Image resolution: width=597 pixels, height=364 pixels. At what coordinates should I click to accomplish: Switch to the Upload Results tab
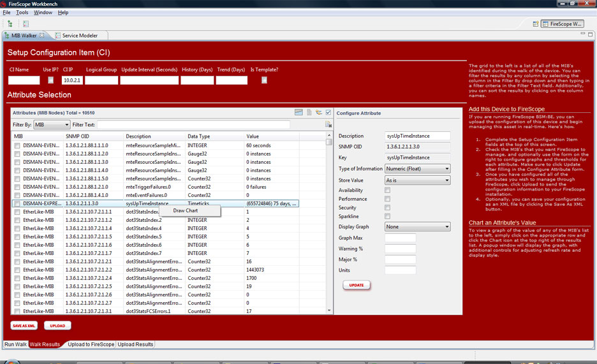click(x=135, y=344)
